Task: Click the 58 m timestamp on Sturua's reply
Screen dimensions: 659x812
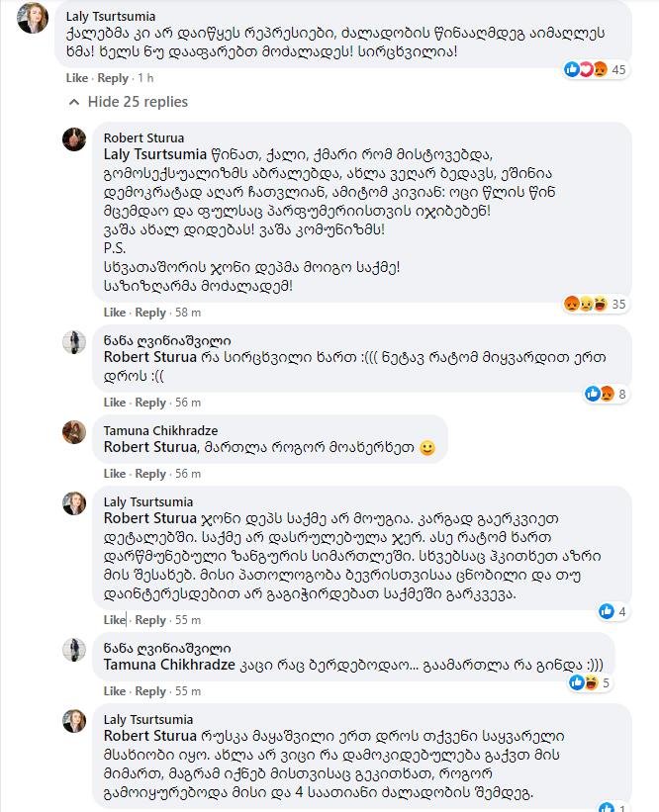Action: coord(188,313)
